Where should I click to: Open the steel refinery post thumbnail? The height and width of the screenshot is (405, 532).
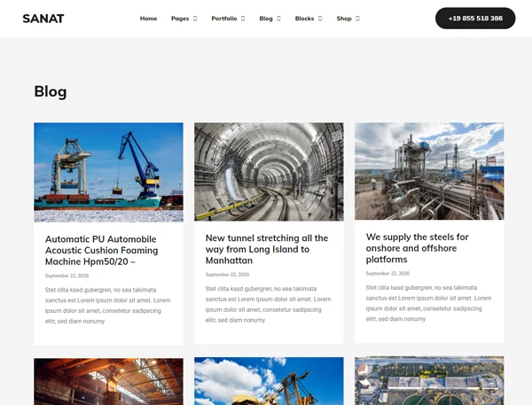(x=429, y=171)
